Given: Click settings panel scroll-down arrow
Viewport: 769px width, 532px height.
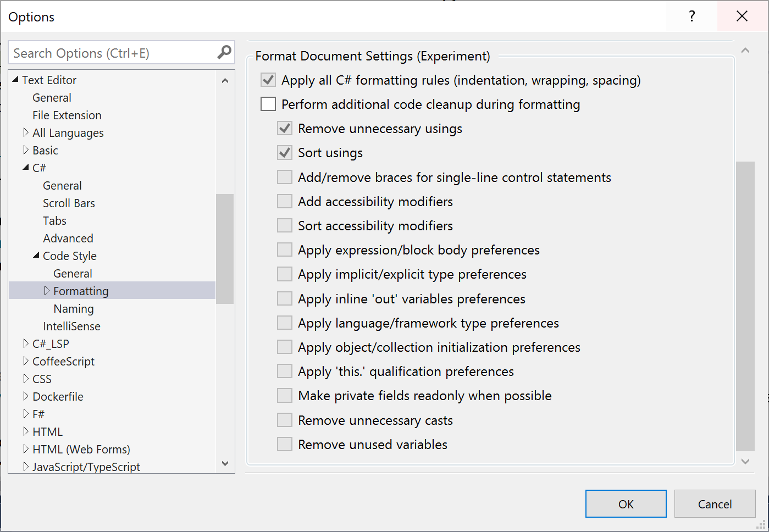Looking at the screenshot, I should (x=745, y=462).
